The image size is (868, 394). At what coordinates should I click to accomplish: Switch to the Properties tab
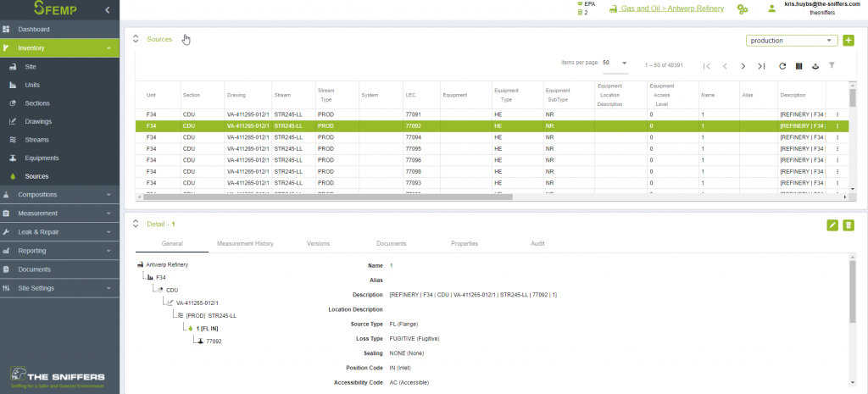pyautogui.click(x=465, y=243)
